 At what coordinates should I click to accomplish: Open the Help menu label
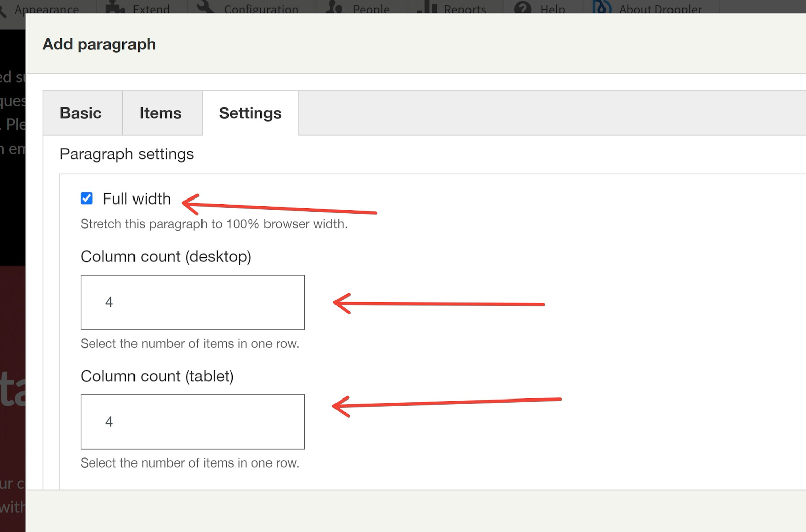(x=552, y=9)
